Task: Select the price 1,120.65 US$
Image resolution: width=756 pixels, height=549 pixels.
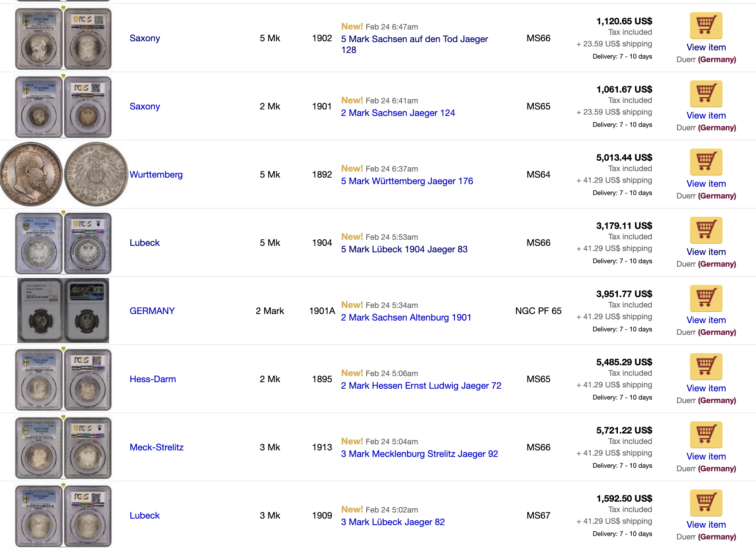Action: point(624,21)
